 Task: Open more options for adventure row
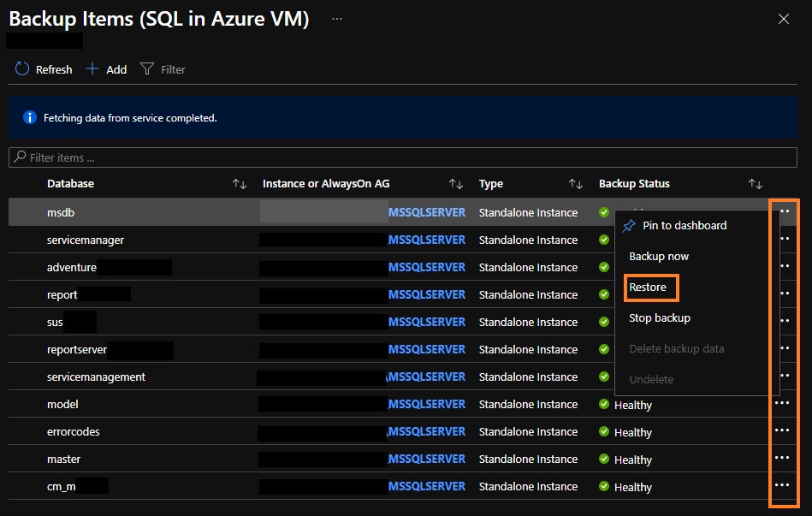tap(785, 266)
